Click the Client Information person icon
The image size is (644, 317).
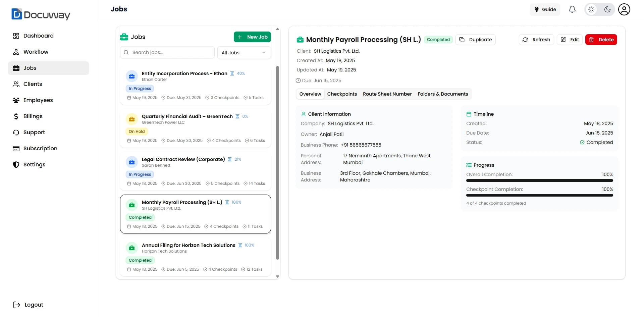tap(304, 114)
